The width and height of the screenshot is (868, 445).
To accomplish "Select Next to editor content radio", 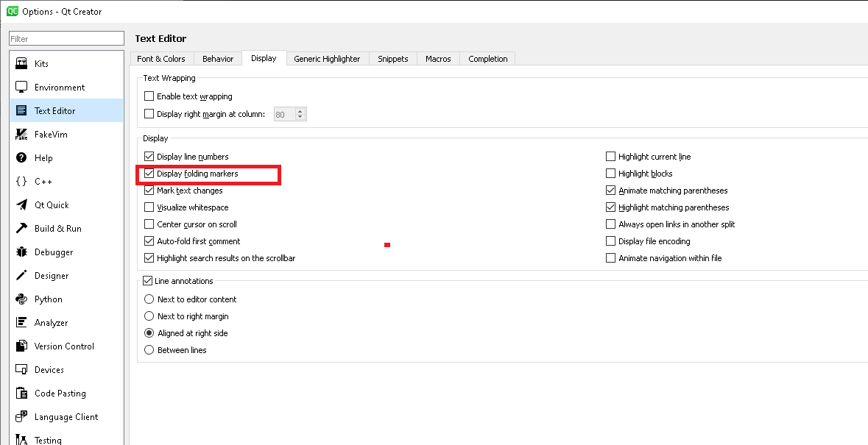I will tap(149, 299).
